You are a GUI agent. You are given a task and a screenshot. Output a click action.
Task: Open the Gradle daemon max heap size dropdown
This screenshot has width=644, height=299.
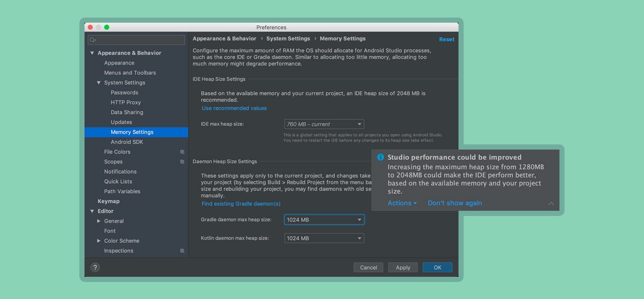click(324, 220)
